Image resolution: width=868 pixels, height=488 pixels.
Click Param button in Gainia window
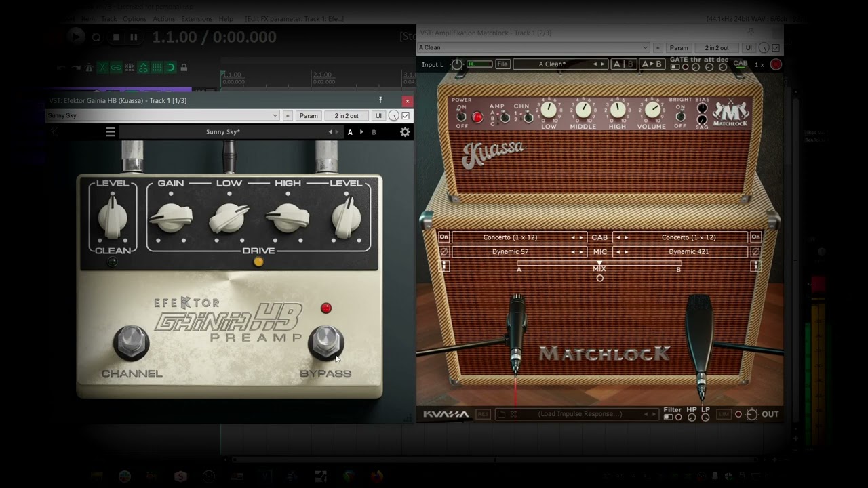pos(309,116)
